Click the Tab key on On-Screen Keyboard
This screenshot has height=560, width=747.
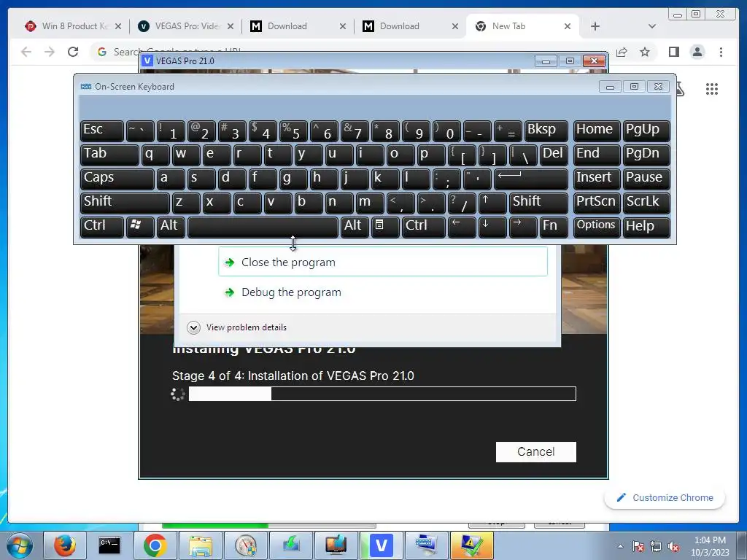(109, 155)
